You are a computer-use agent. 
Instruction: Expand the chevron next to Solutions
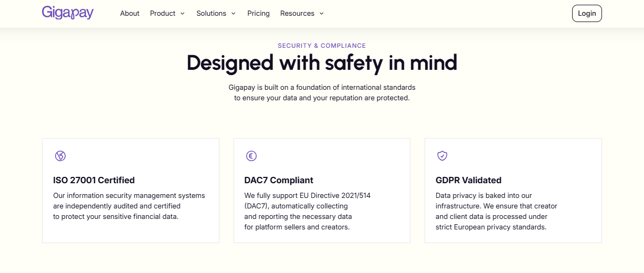pos(234,14)
